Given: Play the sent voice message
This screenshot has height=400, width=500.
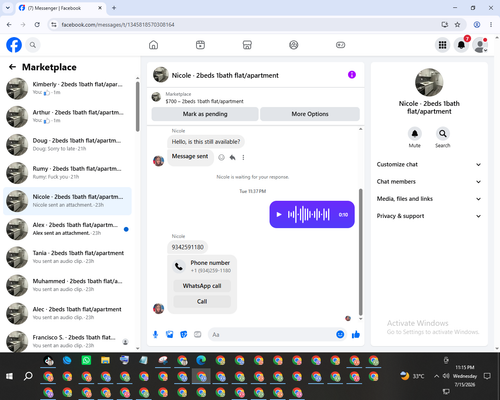Looking at the screenshot, I should click(279, 215).
